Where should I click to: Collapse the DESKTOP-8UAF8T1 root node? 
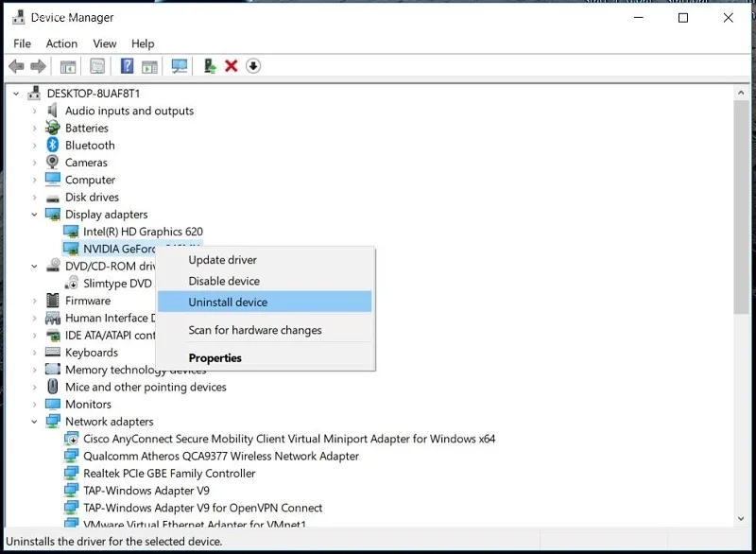(16, 94)
